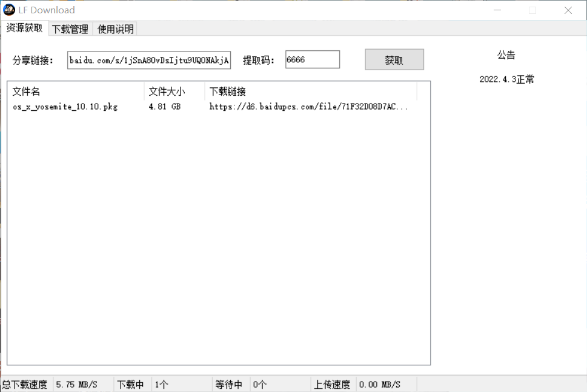Click the 下载链接 column header

click(227, 91)
